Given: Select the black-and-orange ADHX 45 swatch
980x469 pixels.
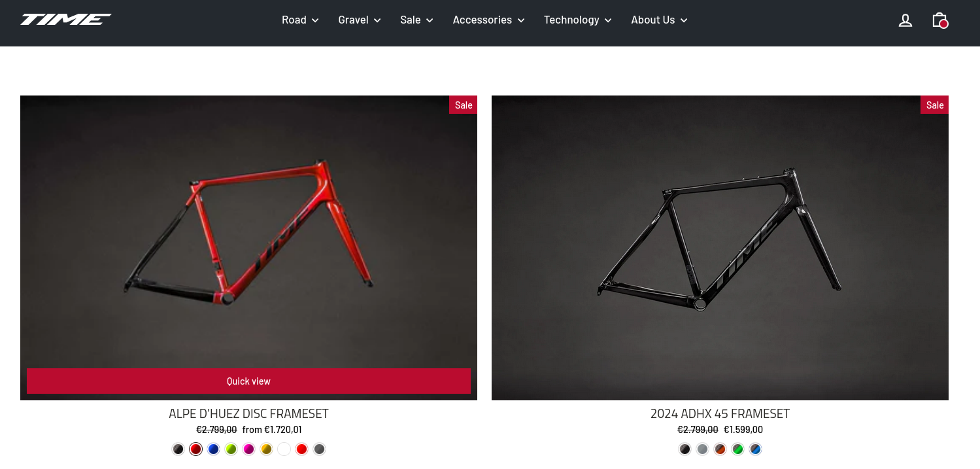Looking at the screenshot, I should 720,449.
